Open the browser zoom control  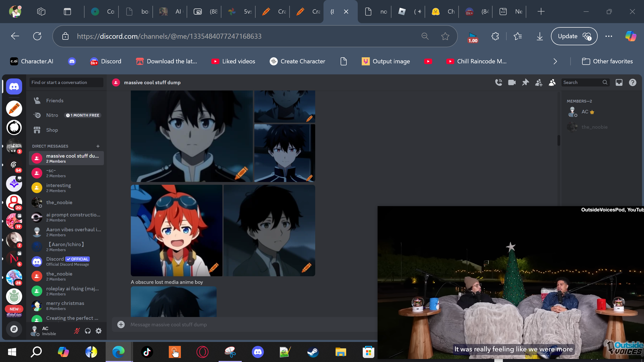pyautogui.click(x=425, y=36)
